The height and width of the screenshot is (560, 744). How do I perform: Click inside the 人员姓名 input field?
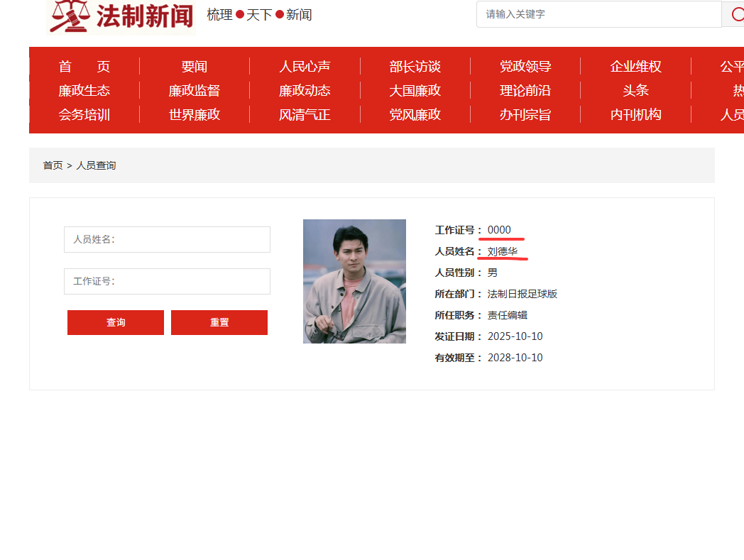coord(167,239)
